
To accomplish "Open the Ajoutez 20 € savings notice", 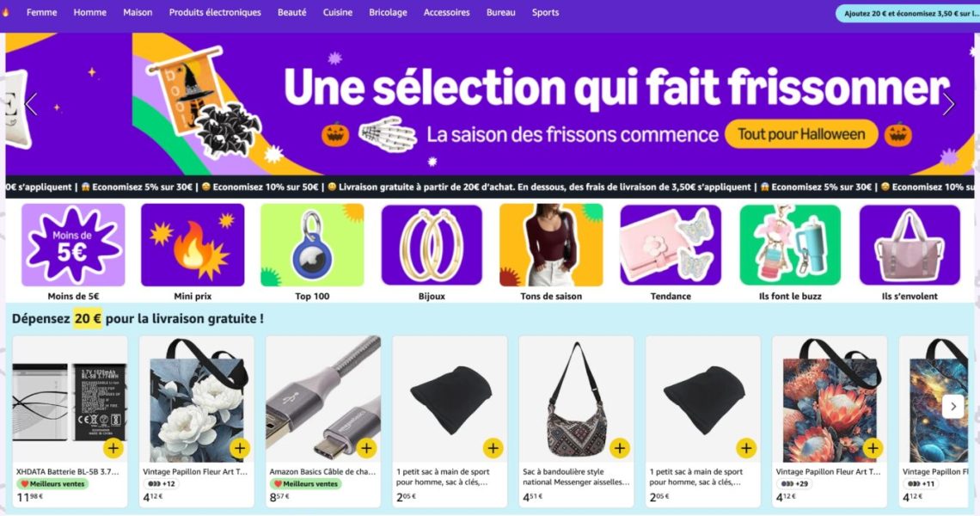I will coord(908,13).
